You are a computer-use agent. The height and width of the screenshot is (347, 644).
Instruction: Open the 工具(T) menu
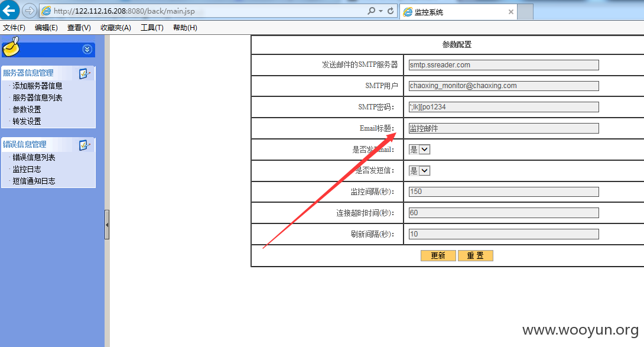click(152, 28)
